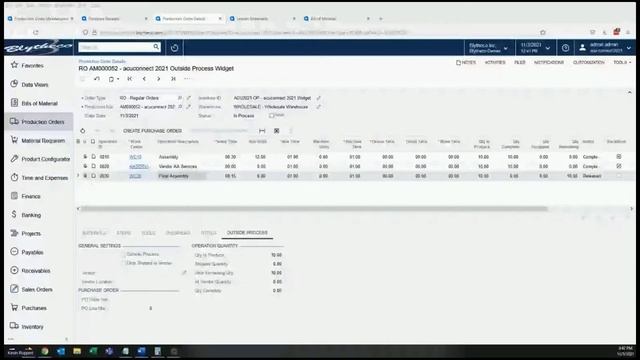Go to last record
This screenshot has height=360, width=640.
point(173,79)
